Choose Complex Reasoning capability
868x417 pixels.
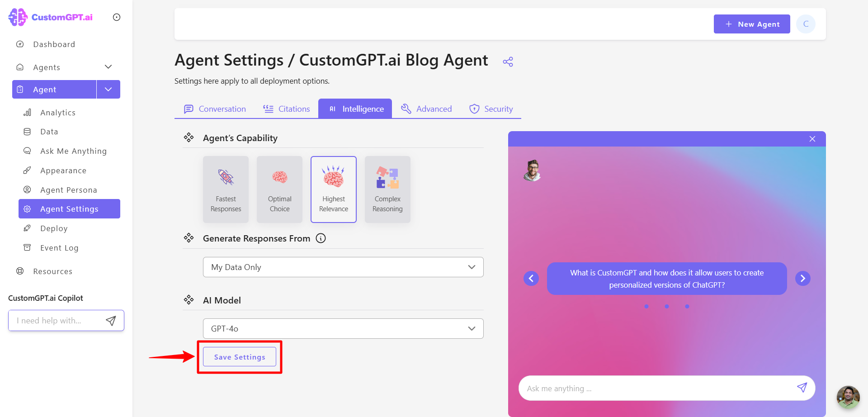pyautogui.click(x=387, y=190)
